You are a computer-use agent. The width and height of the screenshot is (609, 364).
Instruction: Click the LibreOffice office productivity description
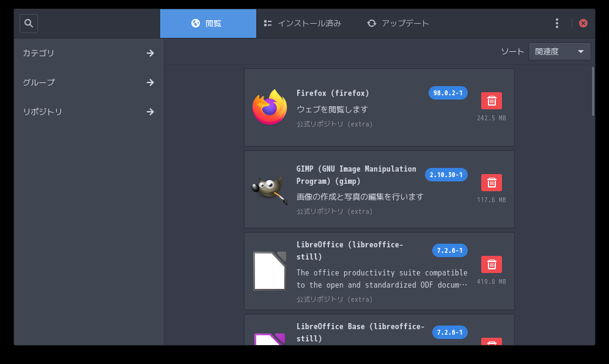point(382,278)
